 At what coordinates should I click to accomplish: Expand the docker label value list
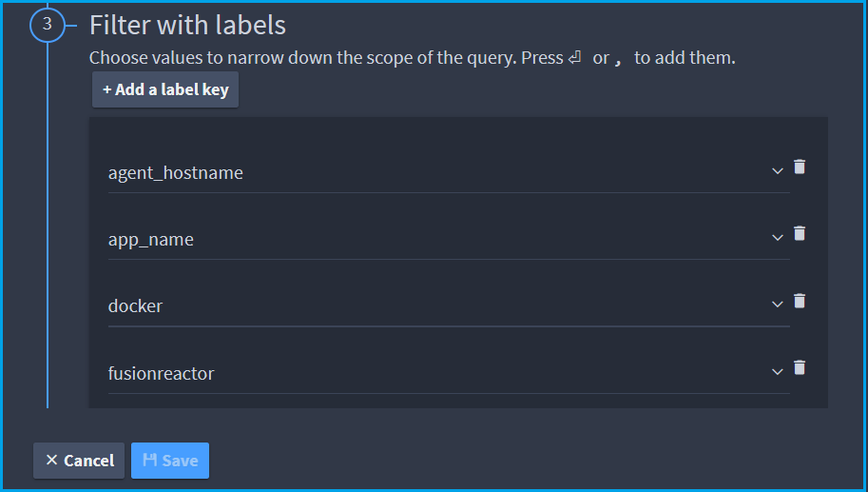coord(778,305)
